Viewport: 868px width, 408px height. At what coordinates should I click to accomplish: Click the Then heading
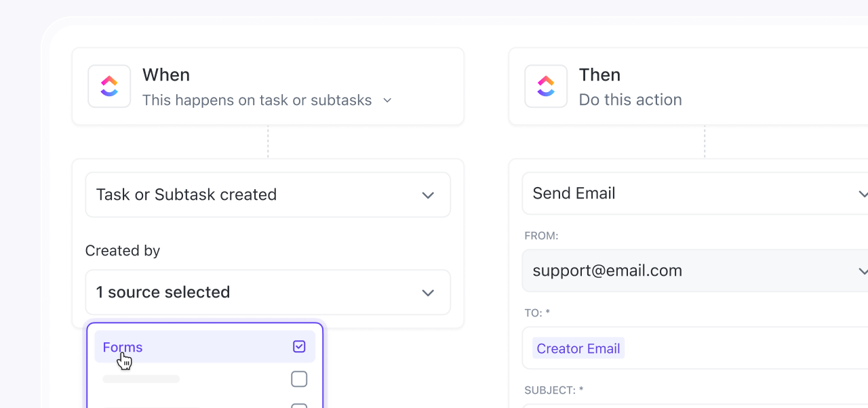pyautogui.click(x=599, y=75)
